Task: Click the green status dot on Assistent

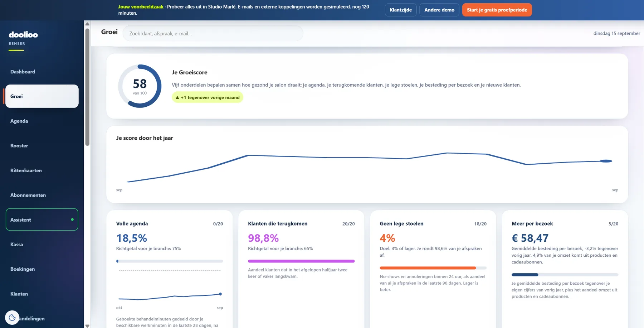Action: (x=72, y=220)
